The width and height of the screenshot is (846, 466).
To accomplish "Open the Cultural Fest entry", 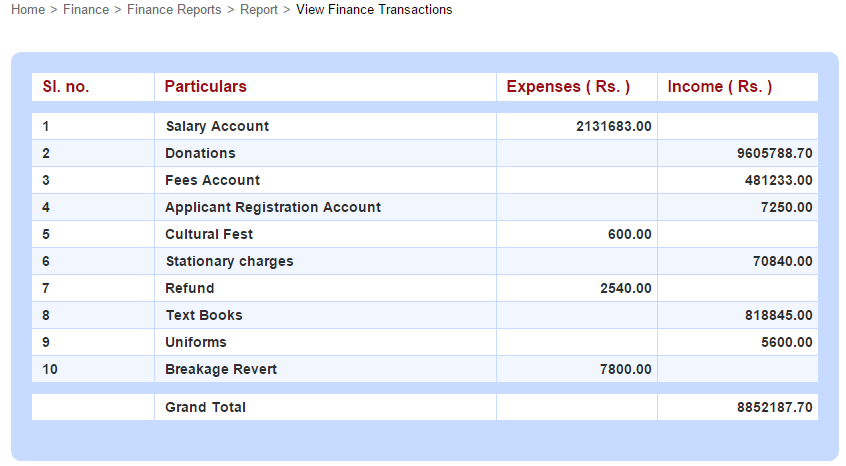I will tap(209, 234).
